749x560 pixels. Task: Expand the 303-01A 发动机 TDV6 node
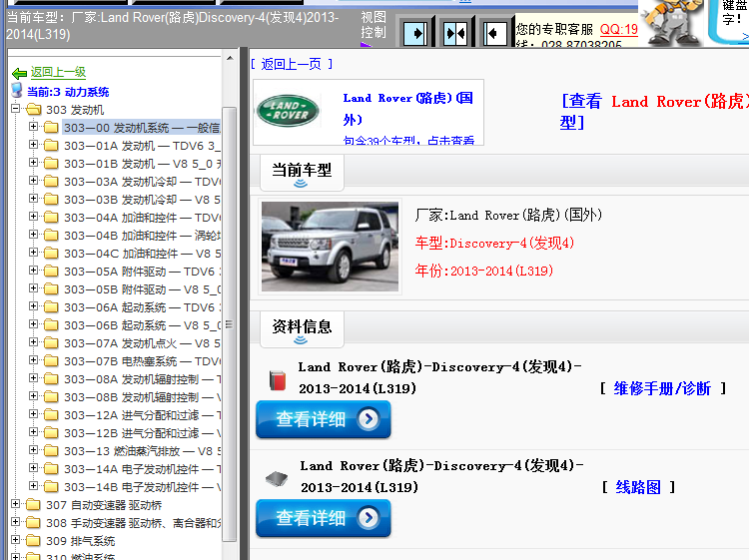(33, 144)
